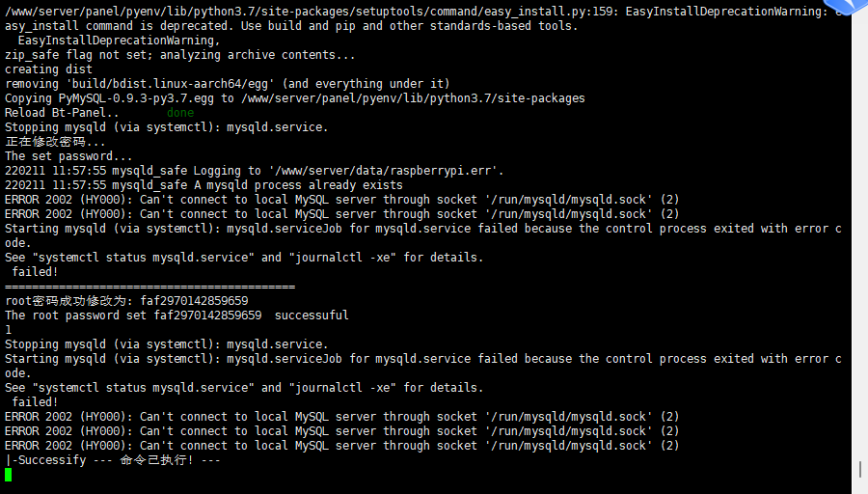Screen dimensions: 868x494
Task: Click the '正在修改密码...' line
Action: pos(55,142)
